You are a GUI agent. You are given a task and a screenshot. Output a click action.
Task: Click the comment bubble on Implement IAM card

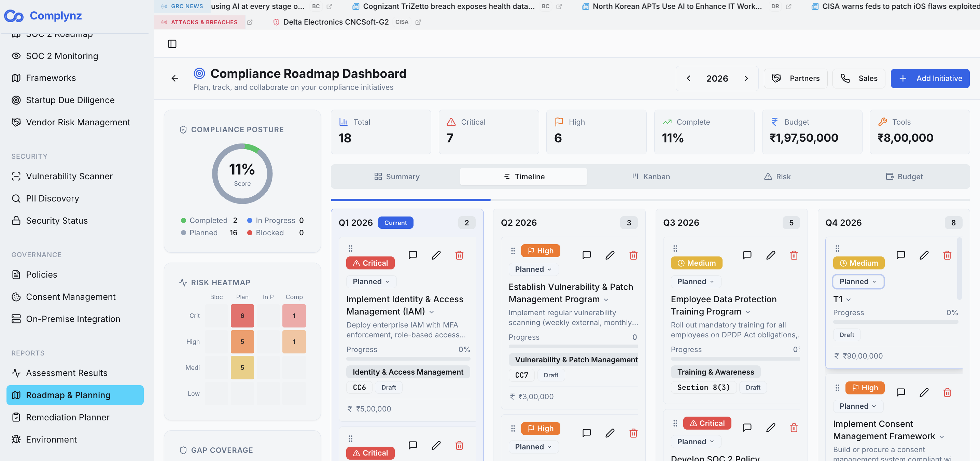[x=413, y=255]
